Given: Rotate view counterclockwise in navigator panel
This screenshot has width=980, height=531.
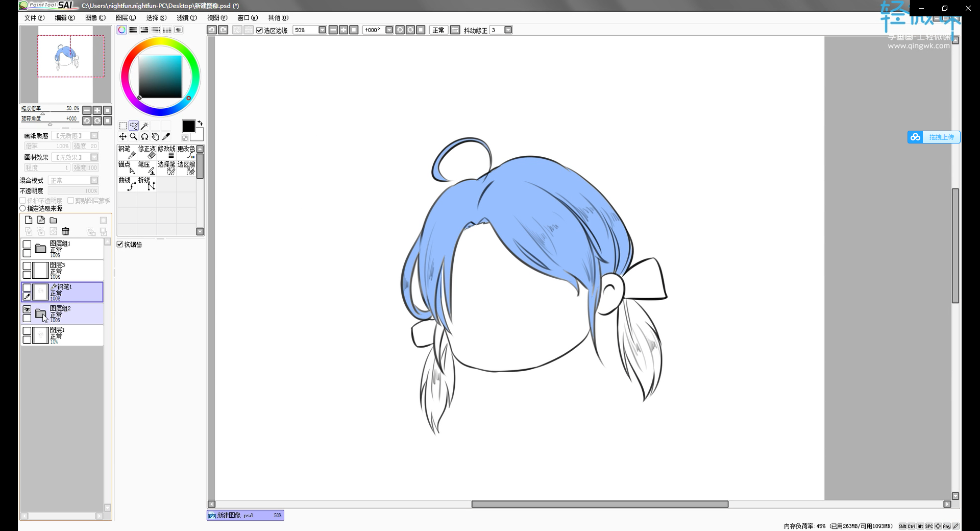Looking at the screenshot, I should click(x=87, y=121).
